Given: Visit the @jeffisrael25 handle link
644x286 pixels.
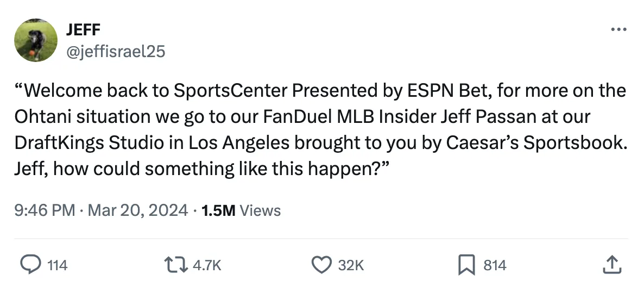Looking at the screenshot, I should (x=116, y=51).
